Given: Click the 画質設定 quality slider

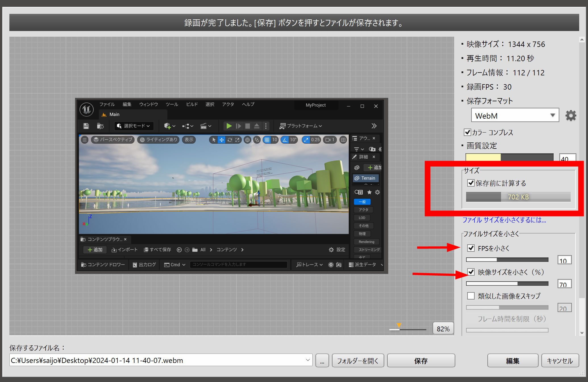Looking at the screenshot, I should pos(509,157).
